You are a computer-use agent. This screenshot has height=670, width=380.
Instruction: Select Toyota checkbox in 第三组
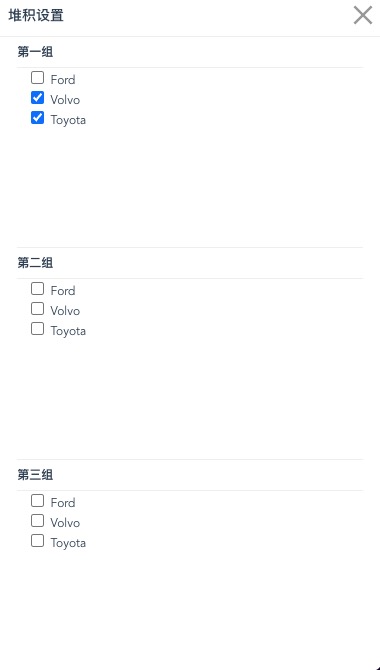click(38, 541)
